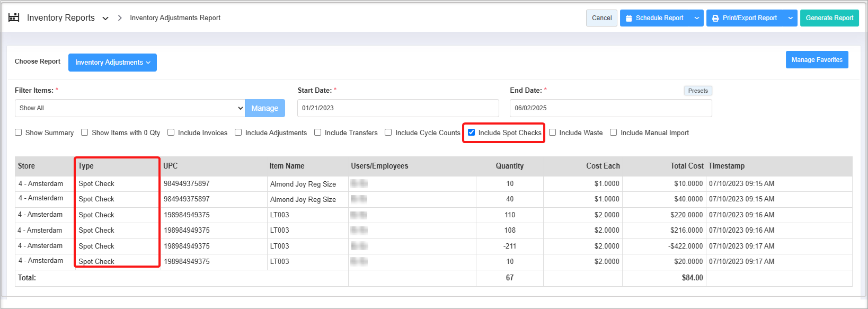Click the Presets date button
868x309 pixels.
(697, 91)
